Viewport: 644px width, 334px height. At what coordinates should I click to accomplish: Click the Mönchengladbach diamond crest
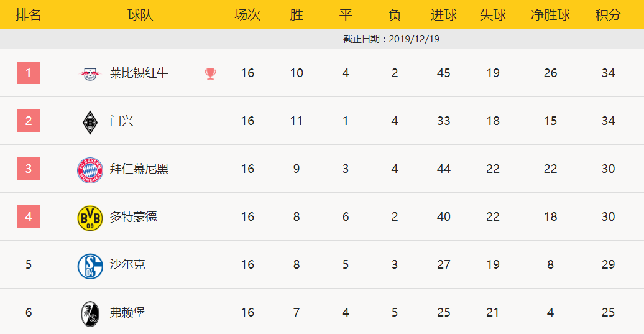tap(90, 122)
